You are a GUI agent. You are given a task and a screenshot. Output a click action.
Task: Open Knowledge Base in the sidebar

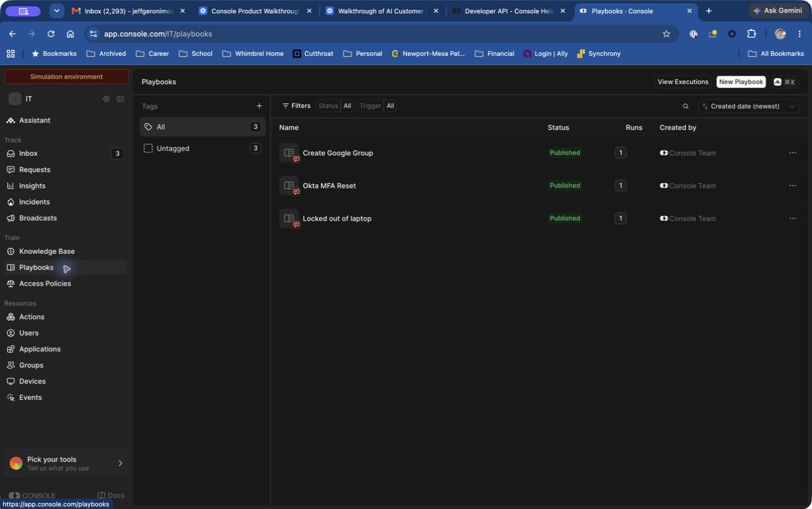point(65,251)
